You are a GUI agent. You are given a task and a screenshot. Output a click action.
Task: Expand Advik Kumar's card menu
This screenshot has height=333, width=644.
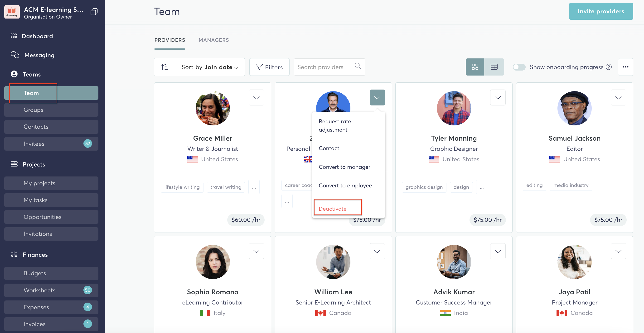click(498, 251)
